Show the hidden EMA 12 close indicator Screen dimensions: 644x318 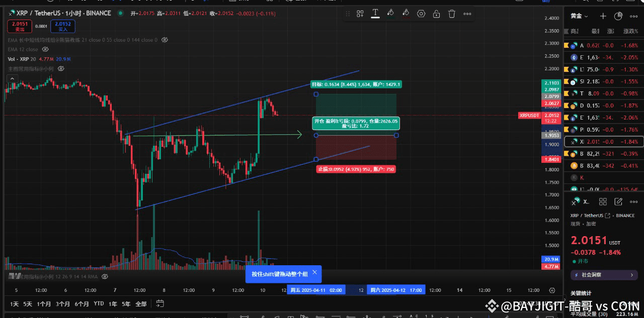45,49
